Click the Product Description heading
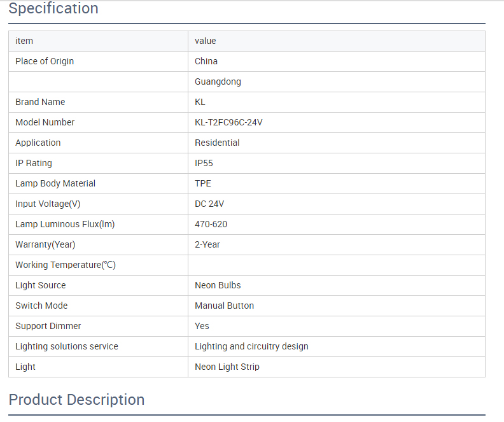504x422 pixels. [76, 400]
